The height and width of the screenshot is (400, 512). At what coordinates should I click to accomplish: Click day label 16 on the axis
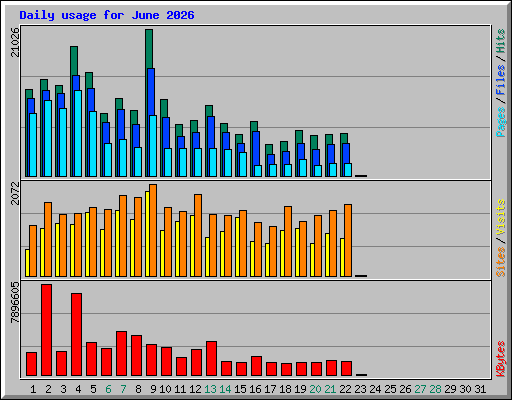(255, 389)
